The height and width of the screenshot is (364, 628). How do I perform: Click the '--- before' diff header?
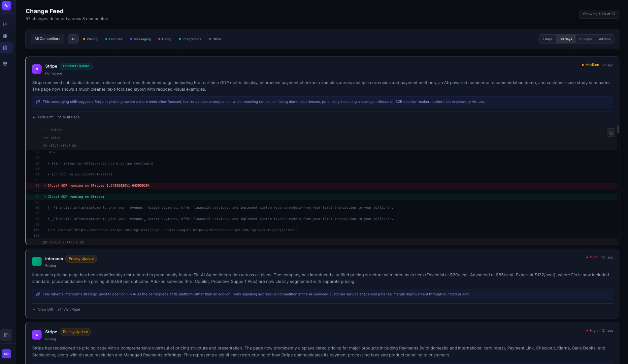52,130
